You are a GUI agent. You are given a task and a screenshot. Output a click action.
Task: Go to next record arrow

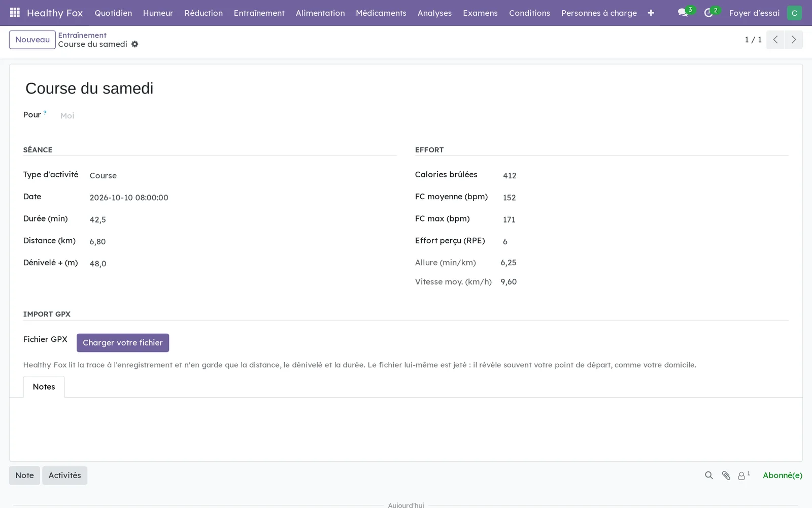[794, 40]
